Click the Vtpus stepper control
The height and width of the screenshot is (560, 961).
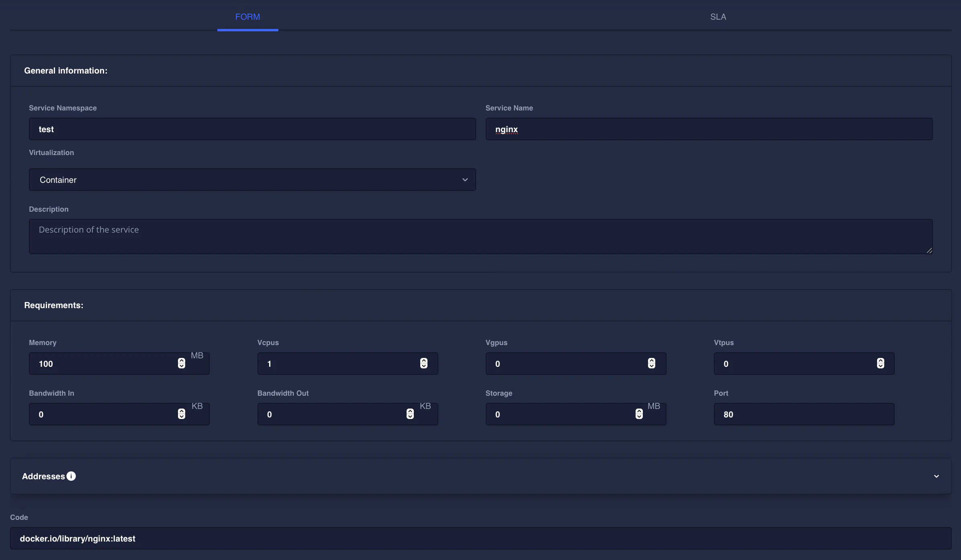(880, 363)
